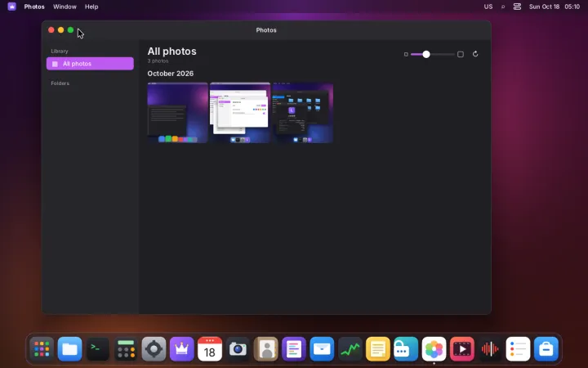Click the small thumbnail size icon
Viewport: 588px width, 368px height.
pos(406,55)
